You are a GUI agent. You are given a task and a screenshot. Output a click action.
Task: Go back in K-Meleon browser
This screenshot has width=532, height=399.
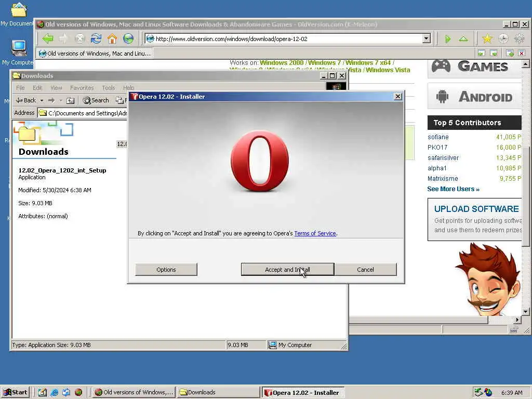point(48,38)
